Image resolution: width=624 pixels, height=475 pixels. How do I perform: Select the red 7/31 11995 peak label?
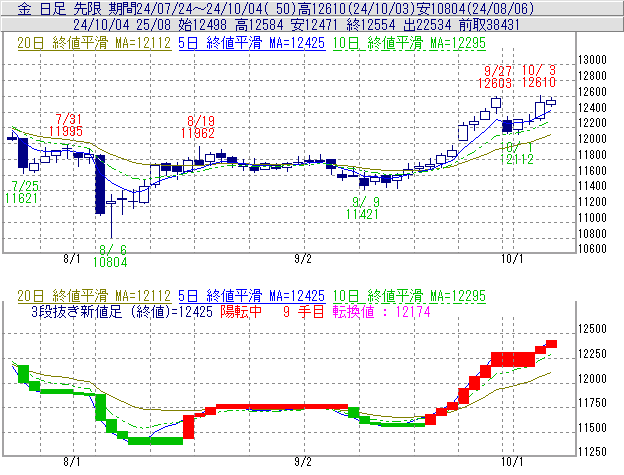pyautogui.click(x=66, y=125)
